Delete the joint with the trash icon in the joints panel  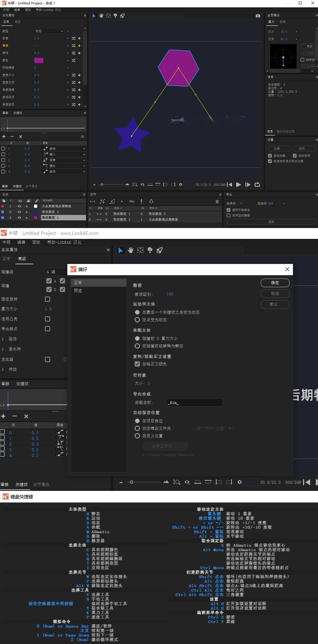pos(217,201)
